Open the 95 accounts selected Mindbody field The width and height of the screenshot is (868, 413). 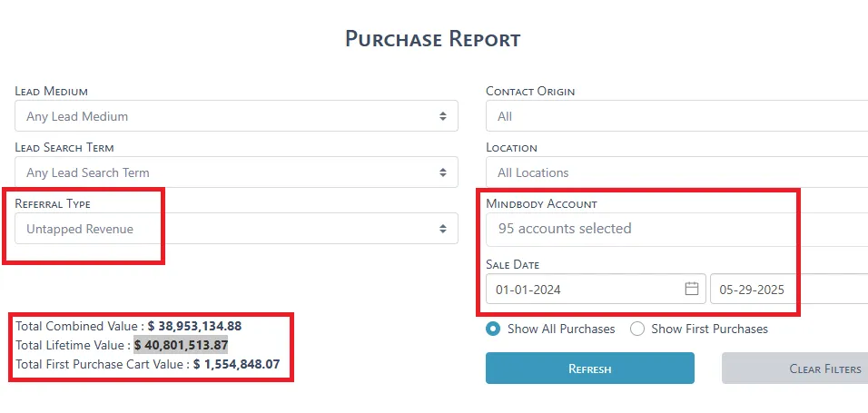(677, 229)
